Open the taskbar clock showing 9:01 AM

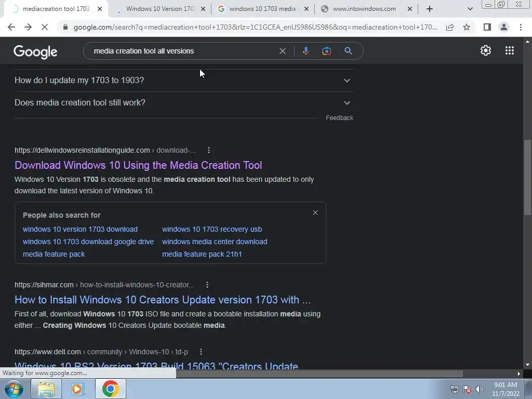click(x=506, y=389)
